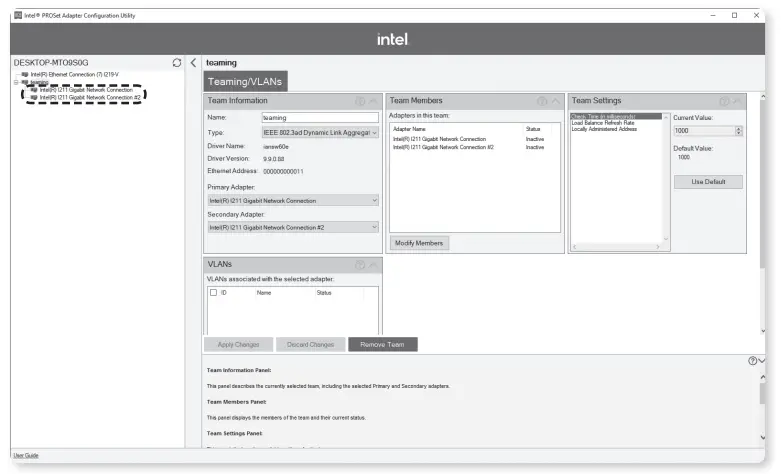Screen dimensions: 781x474
Task: Collapse the description pane with the chevron
Action: click(x=762, y=360)
